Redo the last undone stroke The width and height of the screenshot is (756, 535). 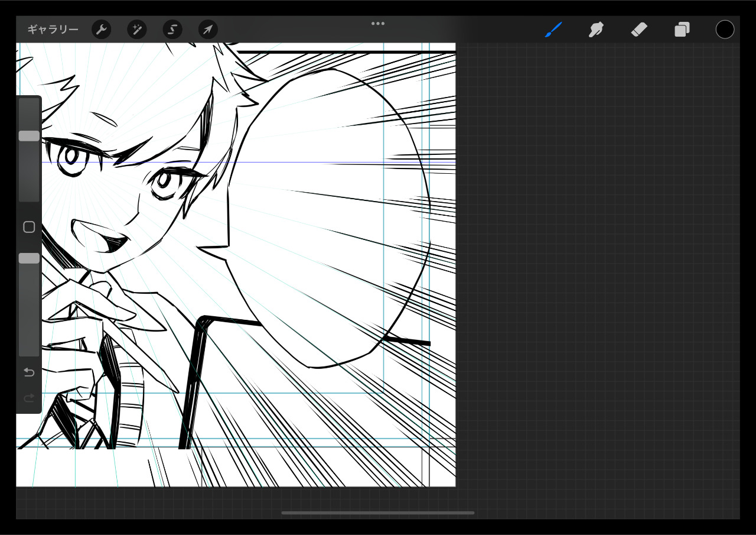[x=29, y=398]
